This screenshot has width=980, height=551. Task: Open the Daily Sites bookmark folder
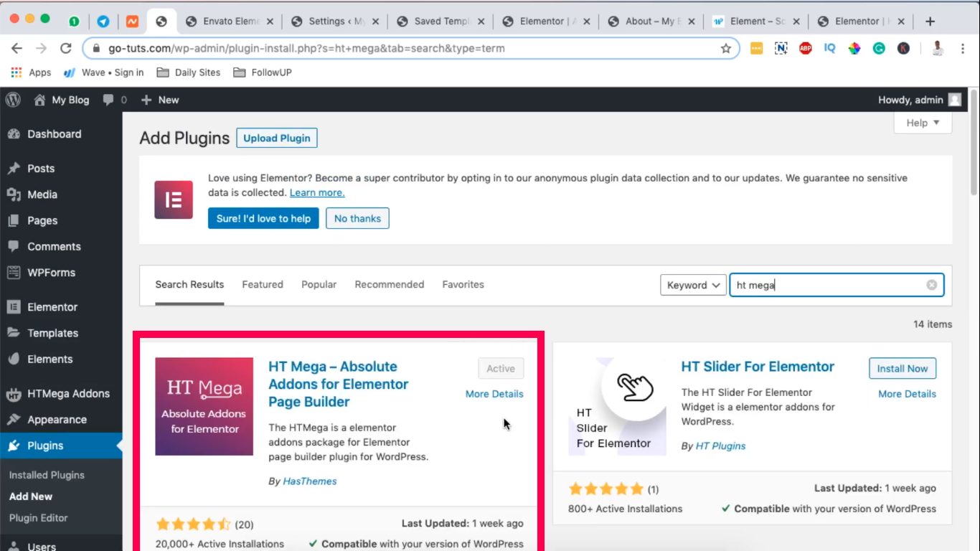tap(188, 72)
